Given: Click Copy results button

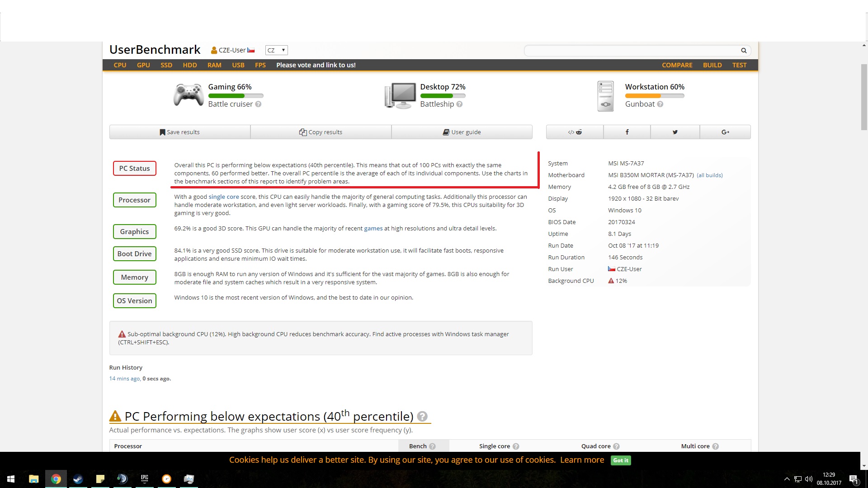Looking at the screenshot, I should pos(321,132).
